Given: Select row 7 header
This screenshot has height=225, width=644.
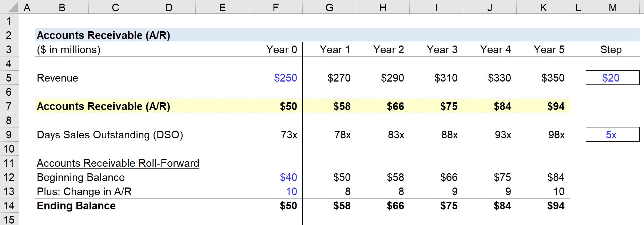Looking at the screenshot, I should [9, 106].
